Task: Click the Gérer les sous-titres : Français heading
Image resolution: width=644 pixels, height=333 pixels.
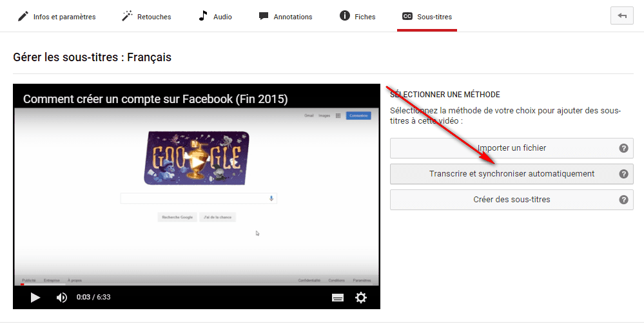Action: (x=92, y=57)
